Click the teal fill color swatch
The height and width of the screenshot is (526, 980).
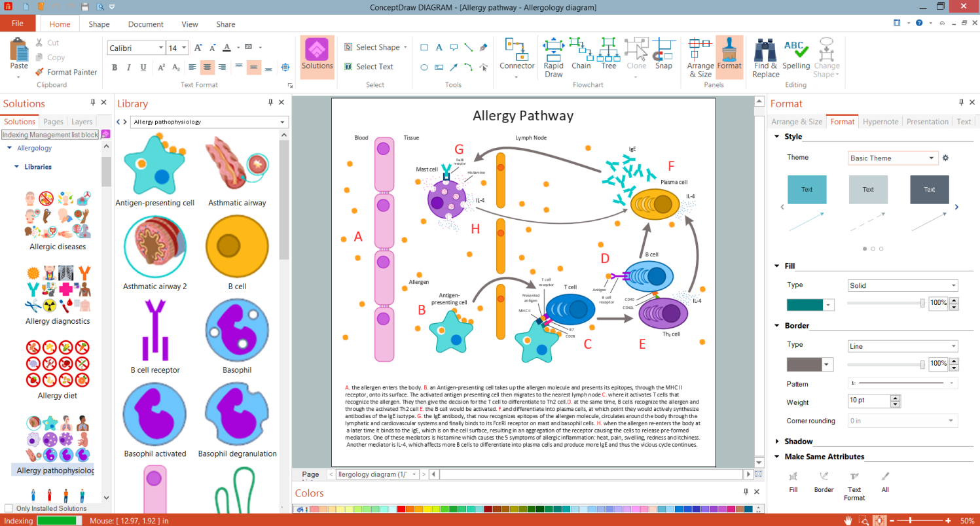pos(805,304)
